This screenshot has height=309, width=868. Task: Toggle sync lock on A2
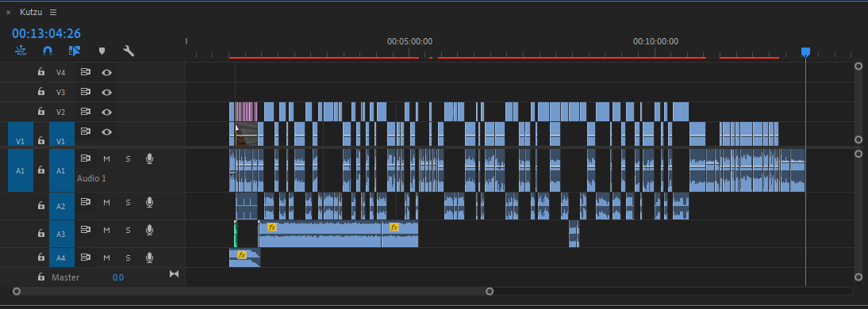tap(85, 202)
